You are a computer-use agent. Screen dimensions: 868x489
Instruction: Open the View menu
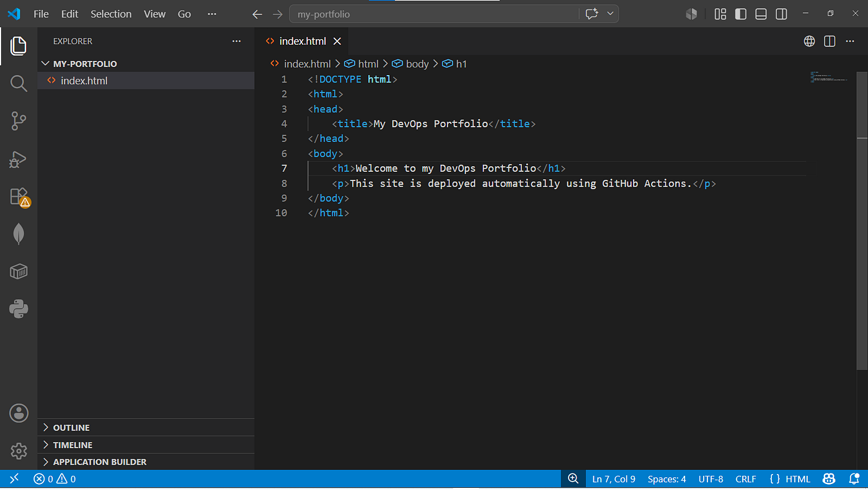pos(154,14)
